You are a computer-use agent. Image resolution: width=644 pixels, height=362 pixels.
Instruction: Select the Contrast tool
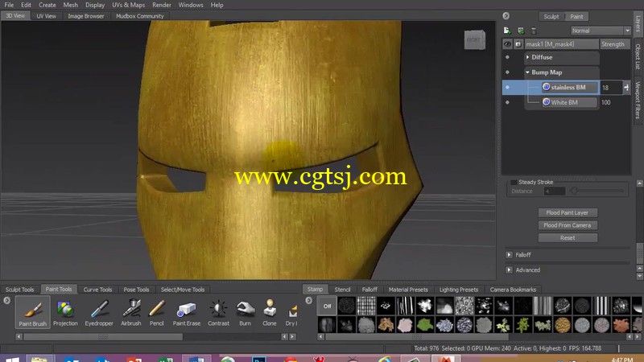pos(218,312)
